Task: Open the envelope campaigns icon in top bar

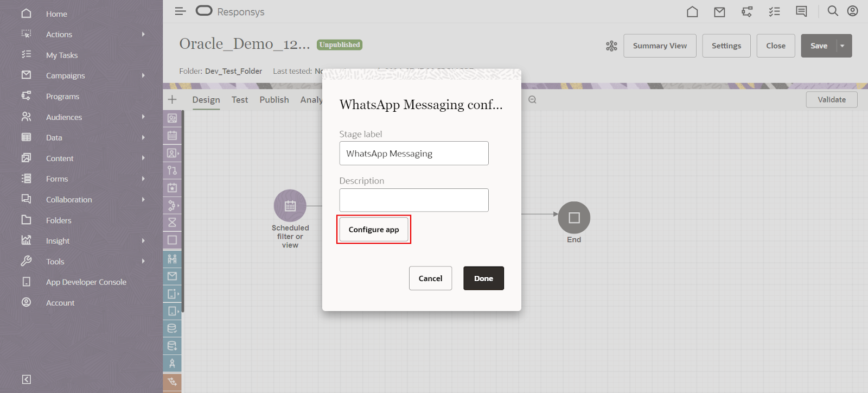Action: (719, 11)
